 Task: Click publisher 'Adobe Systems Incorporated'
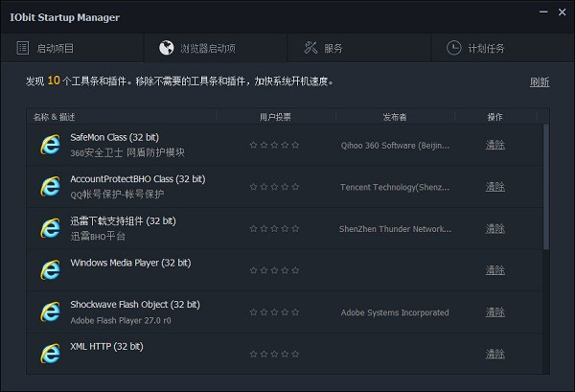(395, 312)
